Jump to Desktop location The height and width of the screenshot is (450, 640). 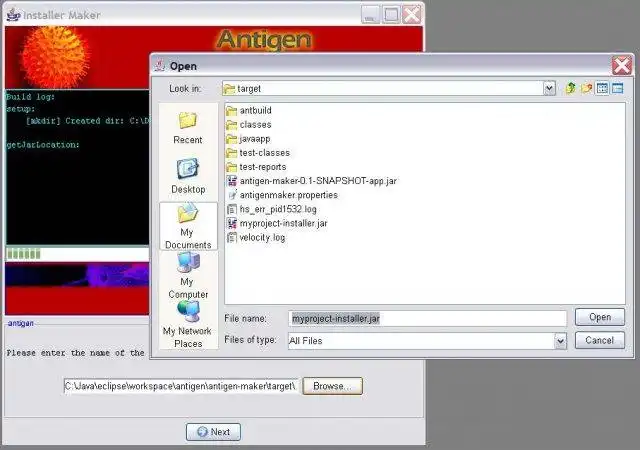coord(188,176)
